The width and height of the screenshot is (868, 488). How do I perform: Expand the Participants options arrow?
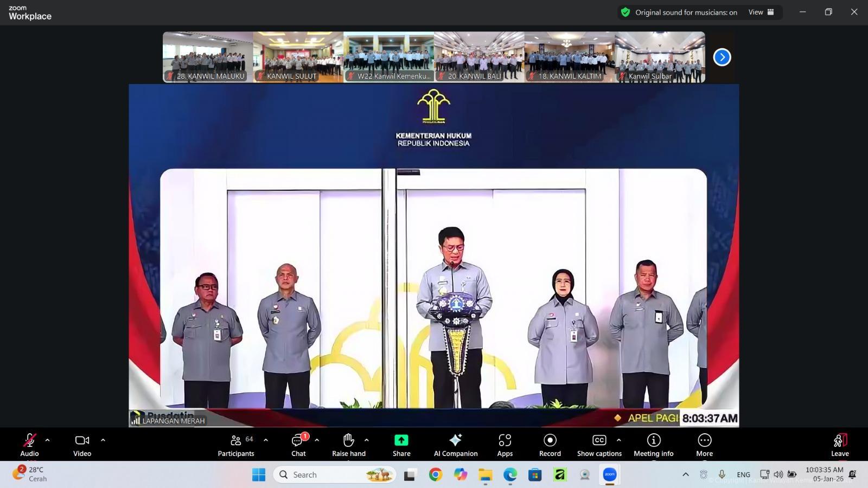coord(265,440)
